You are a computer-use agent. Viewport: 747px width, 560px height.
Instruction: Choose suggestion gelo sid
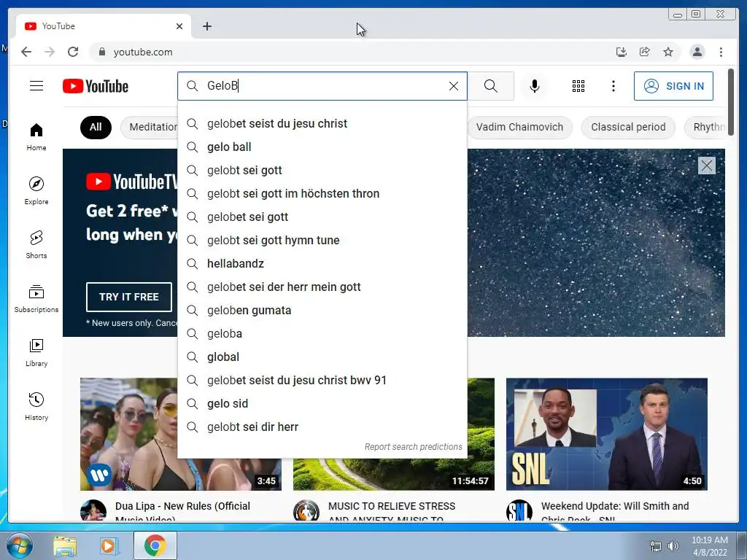click(322, 403)
